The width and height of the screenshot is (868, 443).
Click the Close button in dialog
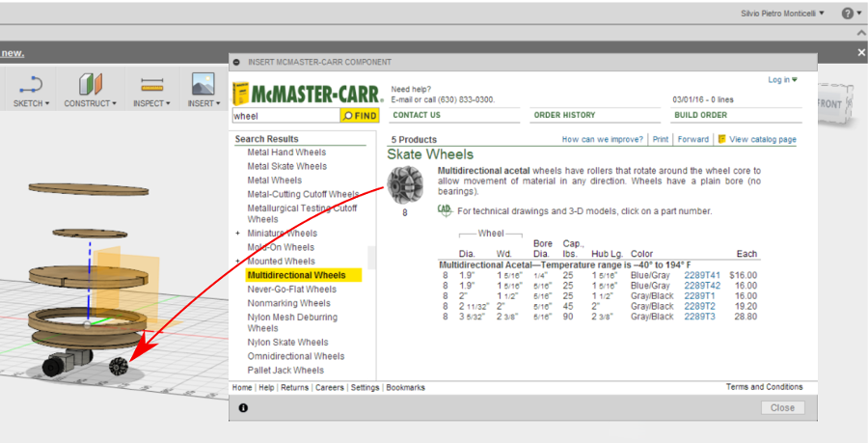tap(782, 407)
